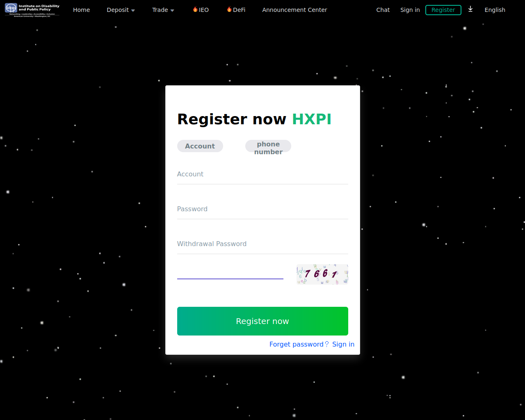Click Sign in link below the form
525x420 pixels.
343,344
